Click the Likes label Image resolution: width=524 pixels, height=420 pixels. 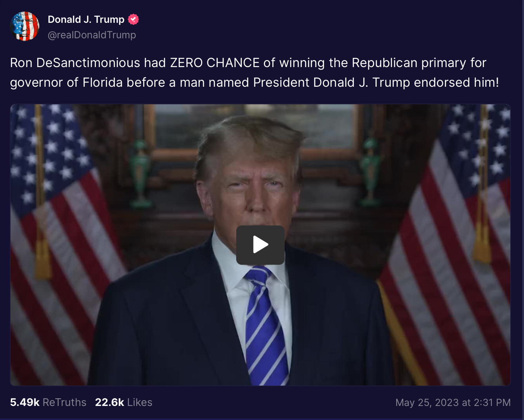click(140, 402)
